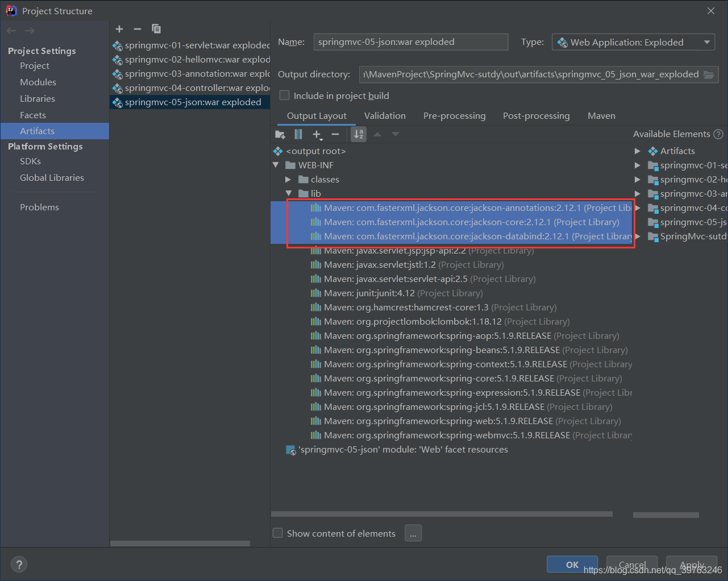
Task: Remove element from output layout toolbar
Action: coord(335,134)
